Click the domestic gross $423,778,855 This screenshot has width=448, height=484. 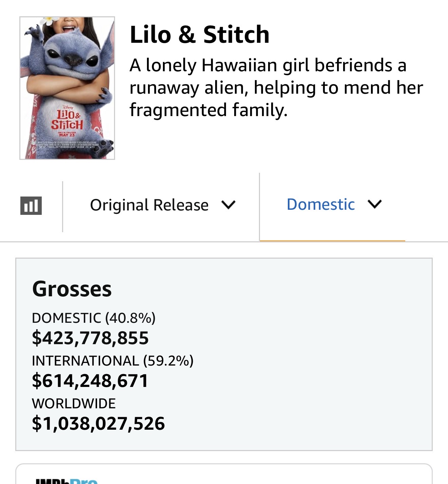[90, 338]
